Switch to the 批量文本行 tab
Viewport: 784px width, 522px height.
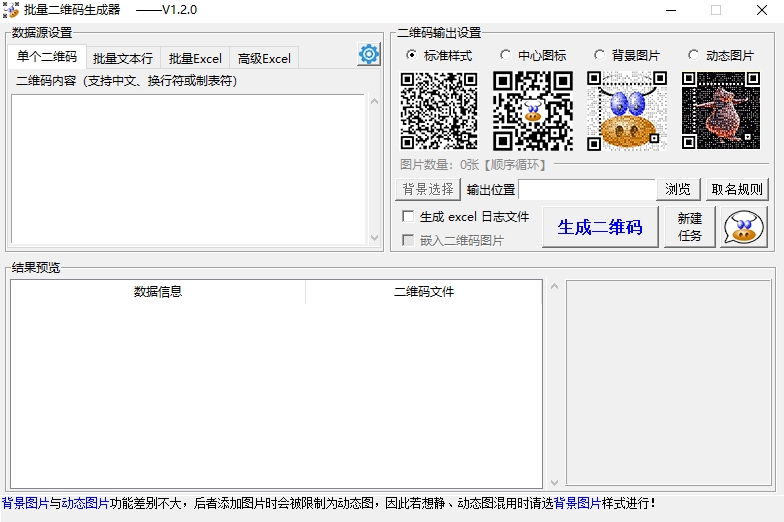coord(122,58)
